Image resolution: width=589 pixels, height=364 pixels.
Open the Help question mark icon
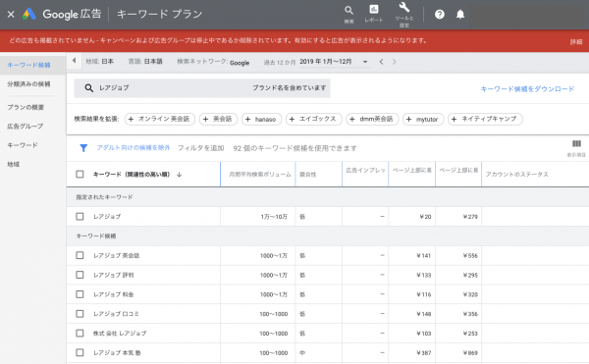tap(440, 15)
